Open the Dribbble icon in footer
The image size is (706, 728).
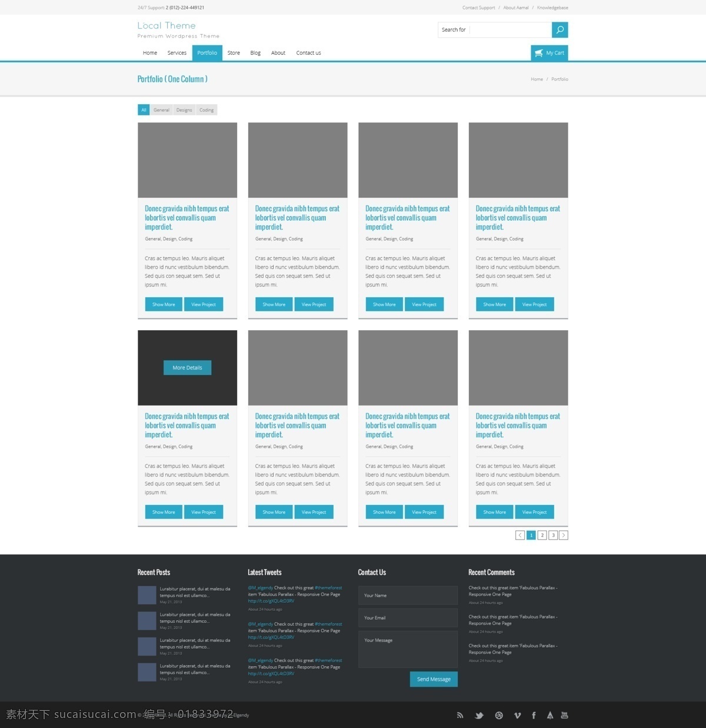(x=499, y=715)
